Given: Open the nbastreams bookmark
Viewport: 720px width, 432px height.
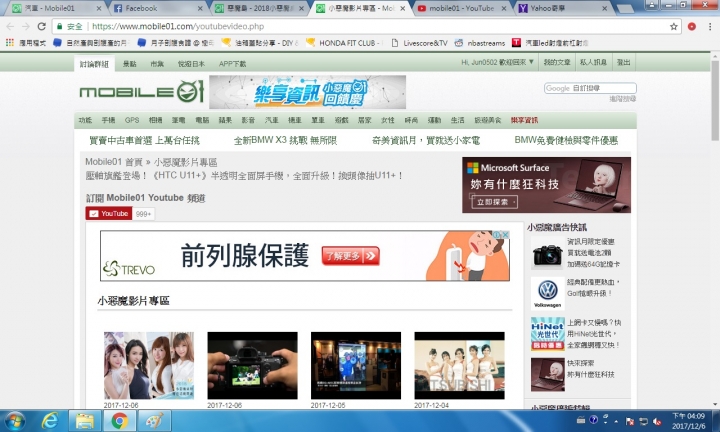Looking at the screenshot, I should tap(479, 43).
